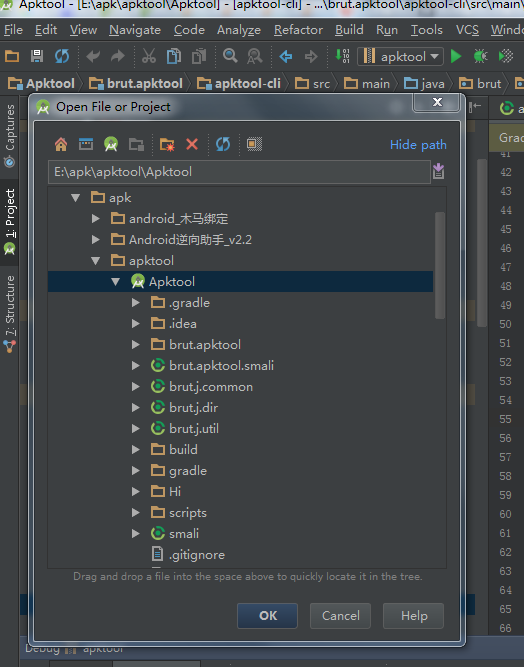Click the file tree vertical scrollbar
The image size is (524, 667).
(x=440, y=265)
